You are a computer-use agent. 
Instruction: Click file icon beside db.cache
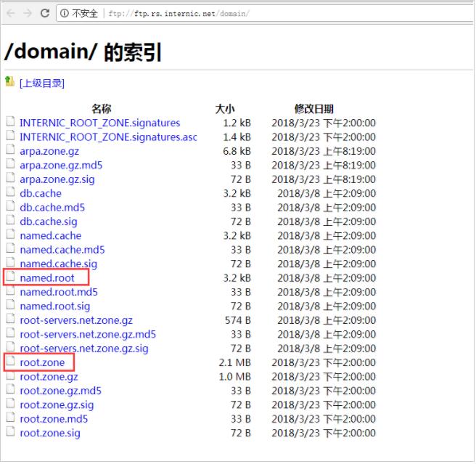point(10,192)
